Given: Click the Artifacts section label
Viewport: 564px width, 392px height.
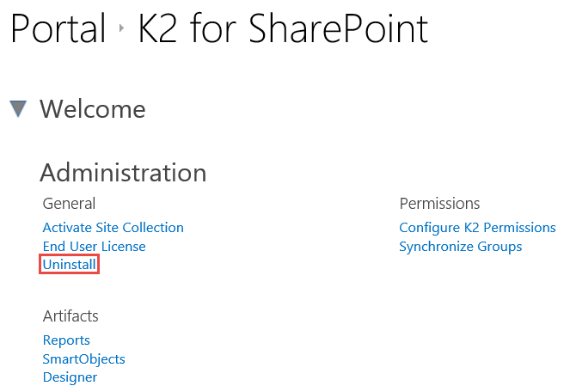Looking at the screenshot, I should pyautogui.click(x=70, y=316).
